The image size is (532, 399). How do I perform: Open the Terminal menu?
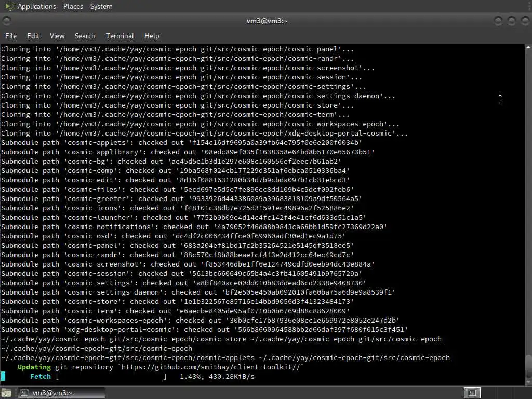[x=120, y=36]
